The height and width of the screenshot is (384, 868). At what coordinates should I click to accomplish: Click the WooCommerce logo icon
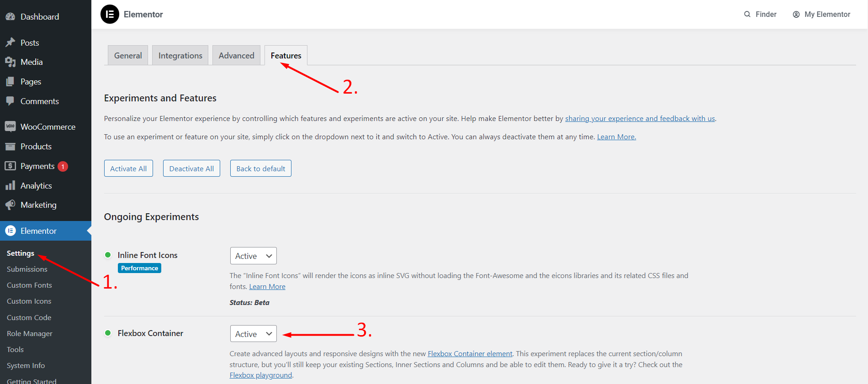10,126
